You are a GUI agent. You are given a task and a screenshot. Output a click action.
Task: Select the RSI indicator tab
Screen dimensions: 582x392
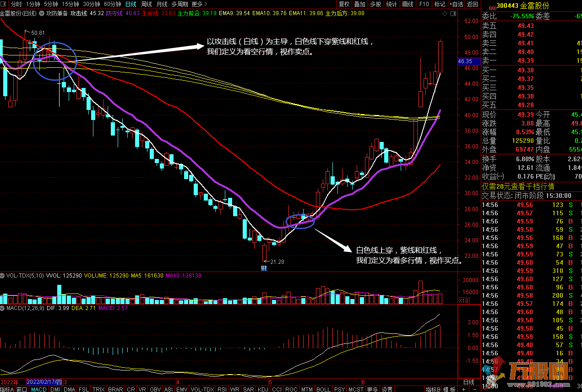click(222, 389)
